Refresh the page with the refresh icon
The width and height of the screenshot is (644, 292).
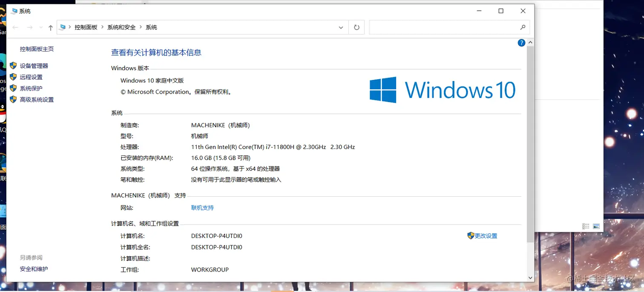point(356,27)
